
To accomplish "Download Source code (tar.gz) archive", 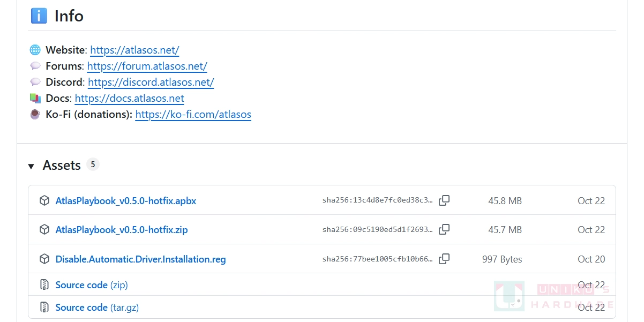I will coord(97,308).
